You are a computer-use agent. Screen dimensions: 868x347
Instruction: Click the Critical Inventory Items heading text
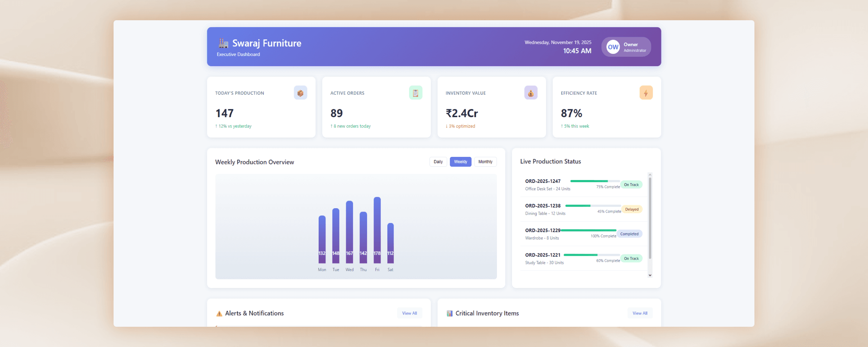click(487, 313)
